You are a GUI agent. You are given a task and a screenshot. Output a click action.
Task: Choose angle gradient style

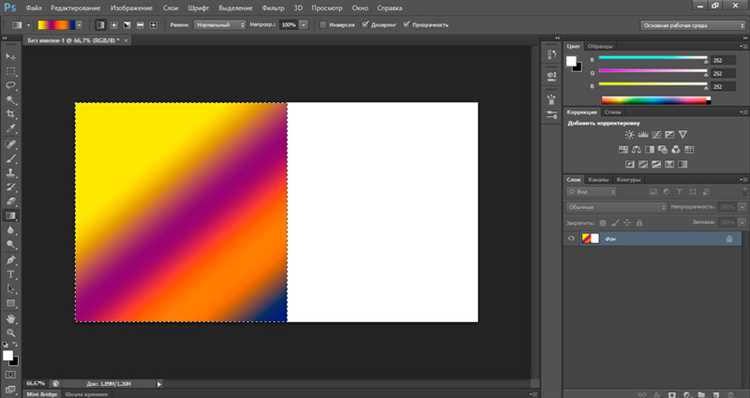127,25
